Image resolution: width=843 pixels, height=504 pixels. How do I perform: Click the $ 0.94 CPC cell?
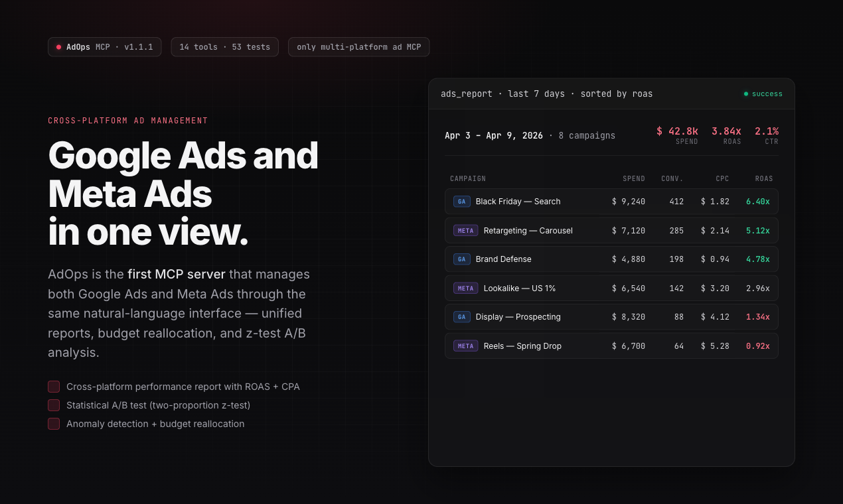[715, 259]
